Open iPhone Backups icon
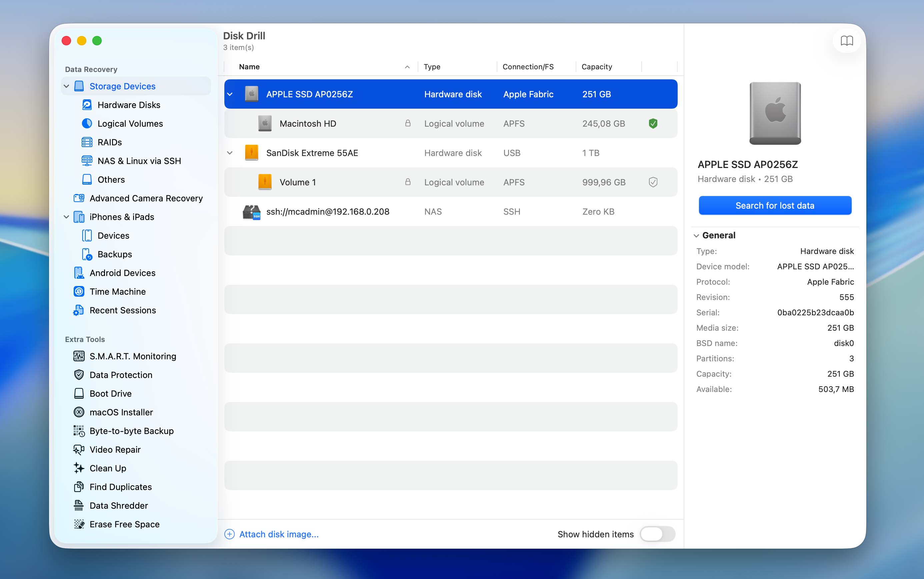 [x=87, y=254]
